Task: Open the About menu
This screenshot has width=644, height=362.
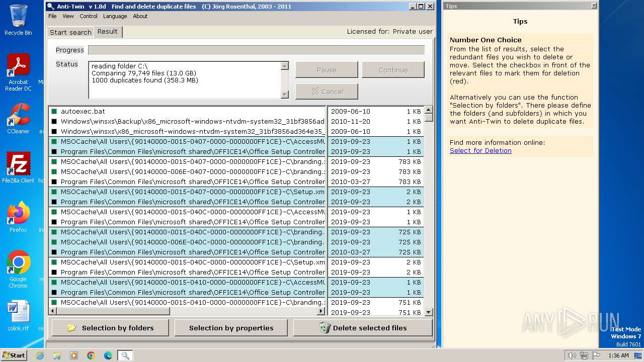Action: click(140, 16)
